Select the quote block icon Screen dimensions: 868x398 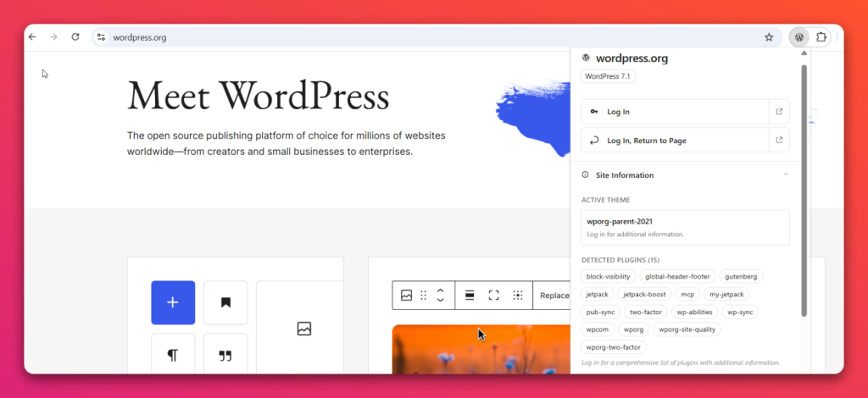coord(225,354)
